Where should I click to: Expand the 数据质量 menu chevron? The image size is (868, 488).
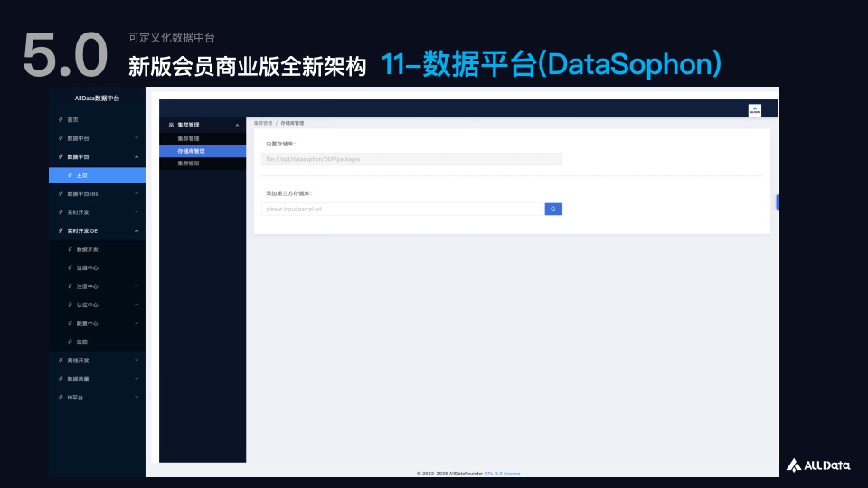tap(137, 379)
